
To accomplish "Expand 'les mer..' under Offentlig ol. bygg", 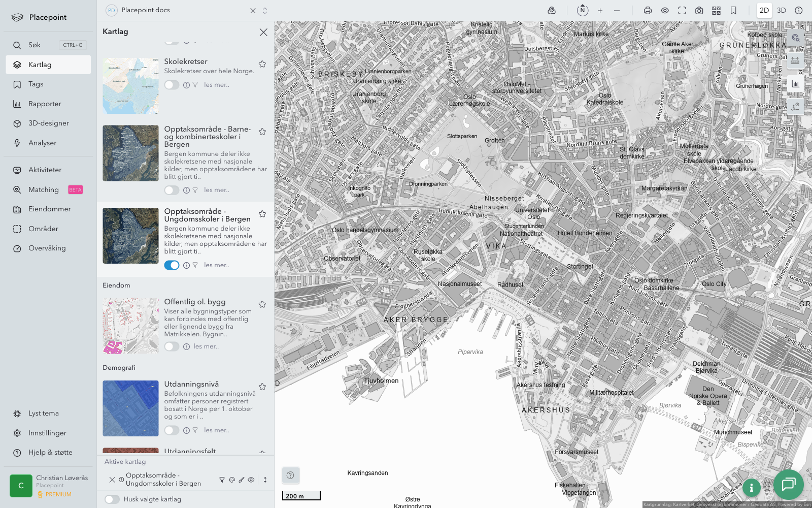I will pos(206,346).
